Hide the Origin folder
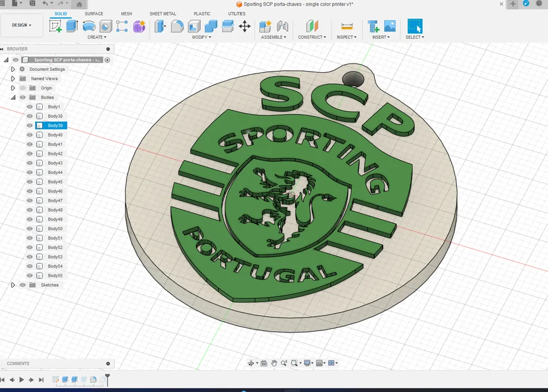This screenshot has height=392, width=548. 22,88
